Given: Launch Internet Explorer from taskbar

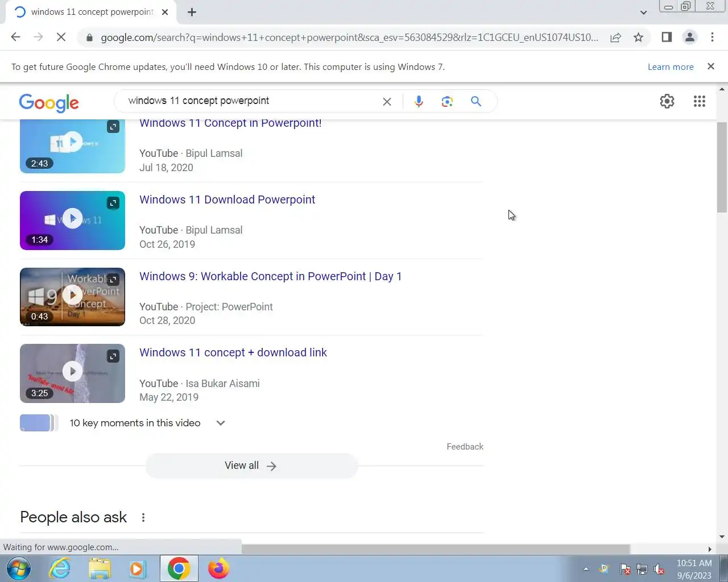Looking at the screenshot, I should [x=60, y=568].
